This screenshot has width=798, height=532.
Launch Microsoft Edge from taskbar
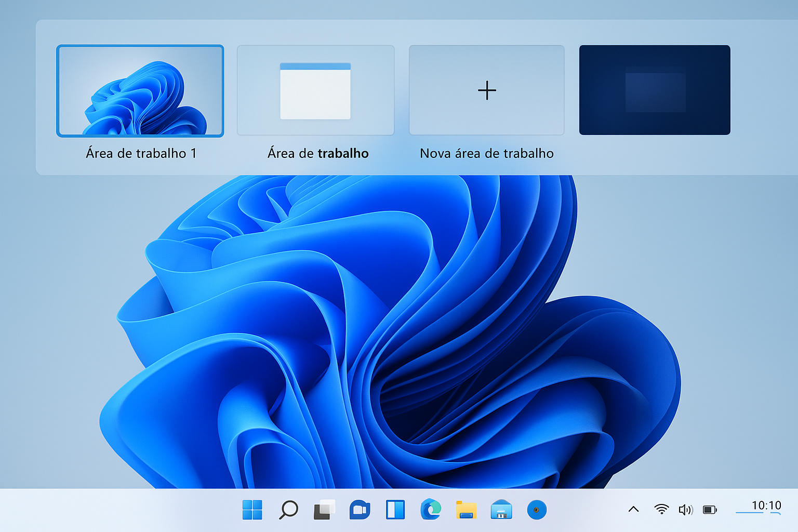click(431, 509)
